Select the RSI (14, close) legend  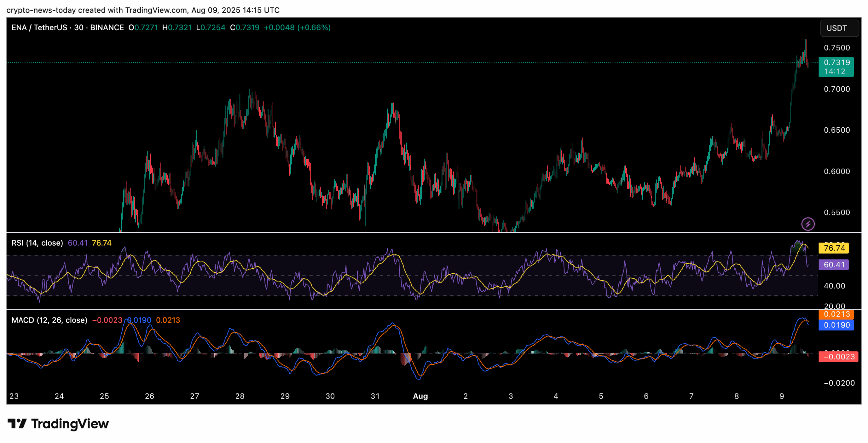(x=37, y=243)
